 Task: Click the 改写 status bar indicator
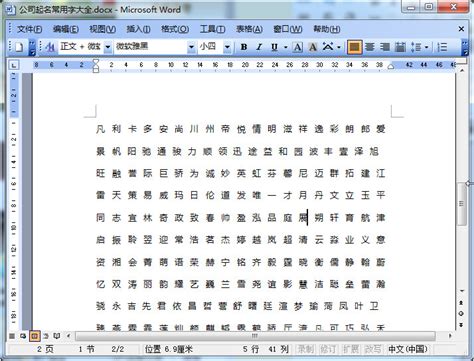coord(372,349)
